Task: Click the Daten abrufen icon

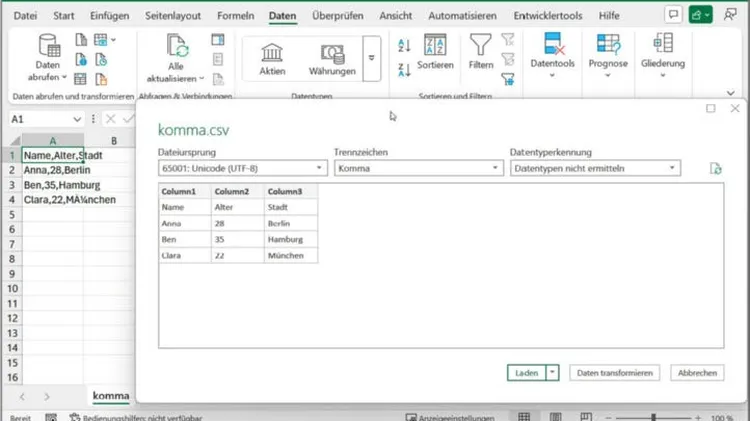Action: [48, 46]
